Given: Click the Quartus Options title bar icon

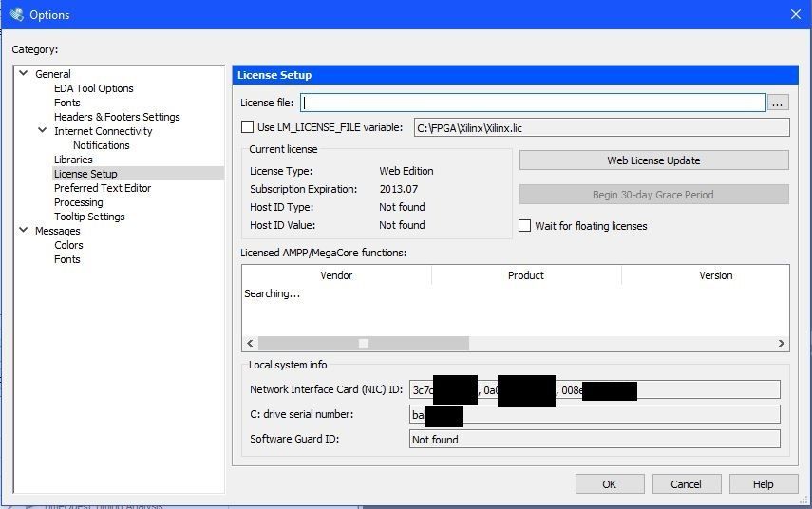Looking at the screenshot, I should click(16, 14).
